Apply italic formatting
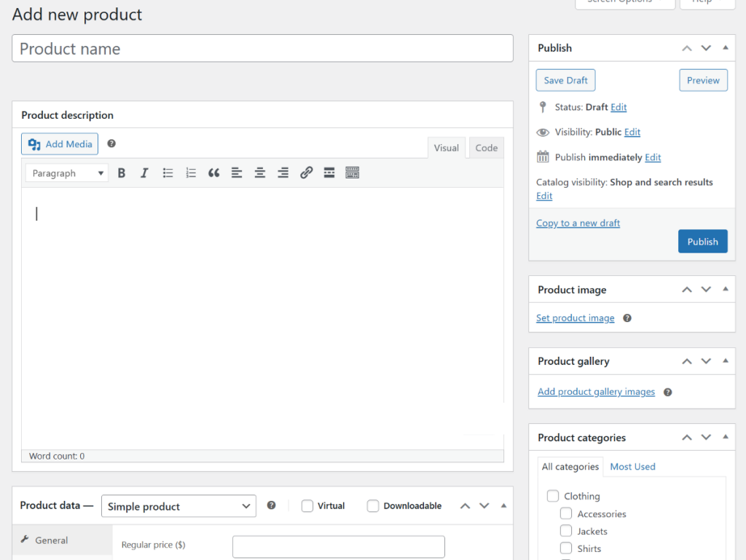This screenshot has height=560, width=746. coord(144,173)
